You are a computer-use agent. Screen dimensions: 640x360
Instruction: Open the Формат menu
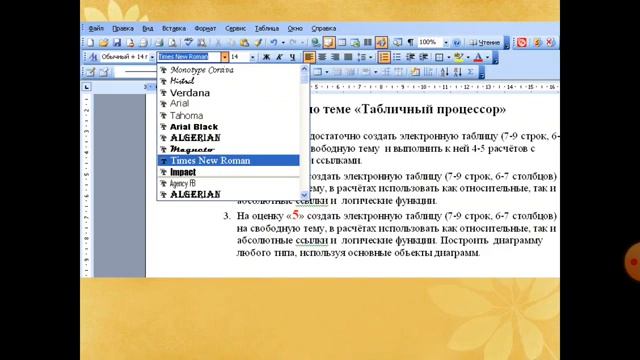[205, 29]
